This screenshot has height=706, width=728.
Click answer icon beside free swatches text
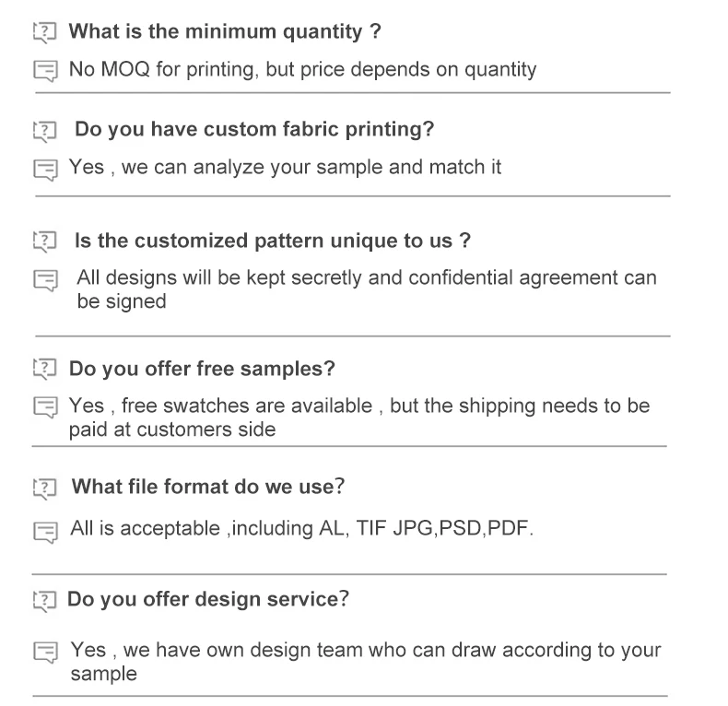pyautogui.click(x=45, y=407)
